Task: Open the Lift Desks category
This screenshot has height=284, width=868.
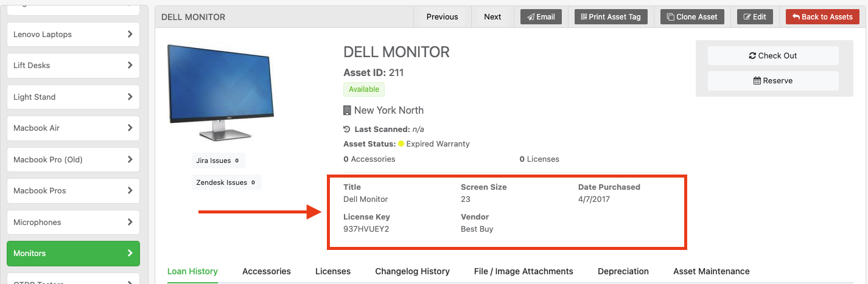Action: pyautogui.click(x=73, y=66)
